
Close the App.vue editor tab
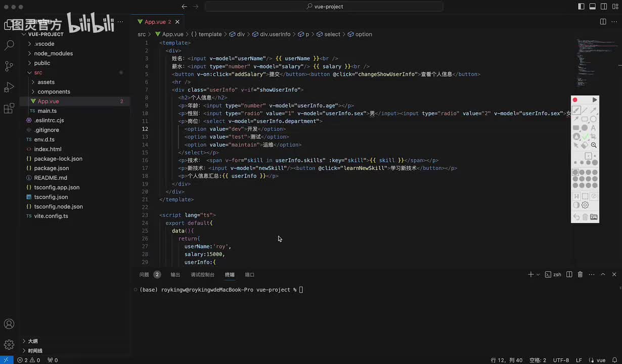coord(179,22)
